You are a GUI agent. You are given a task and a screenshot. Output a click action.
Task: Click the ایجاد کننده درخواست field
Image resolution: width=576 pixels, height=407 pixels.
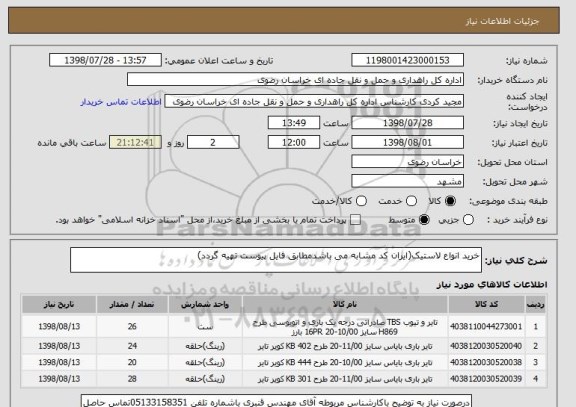(x=314, y=102)
